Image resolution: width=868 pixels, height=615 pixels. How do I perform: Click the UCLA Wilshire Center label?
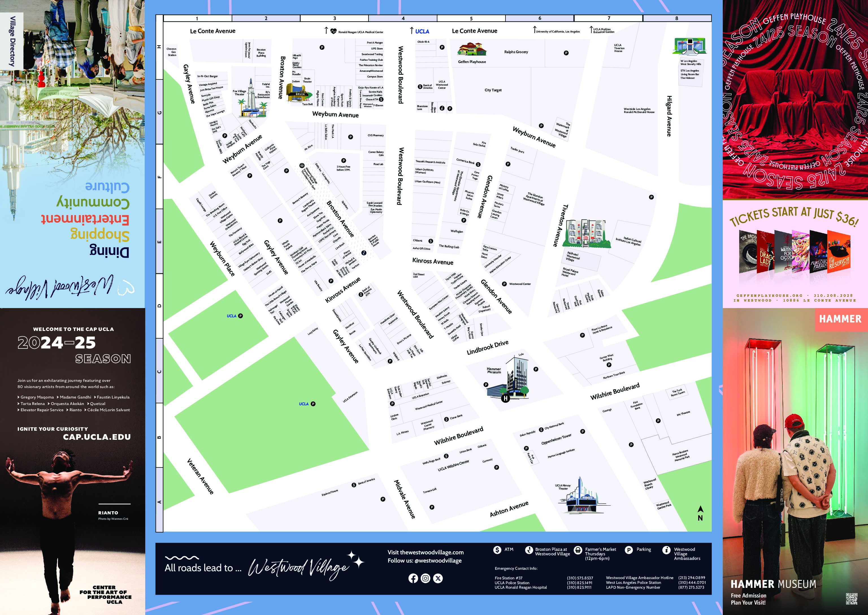point(453,465)
